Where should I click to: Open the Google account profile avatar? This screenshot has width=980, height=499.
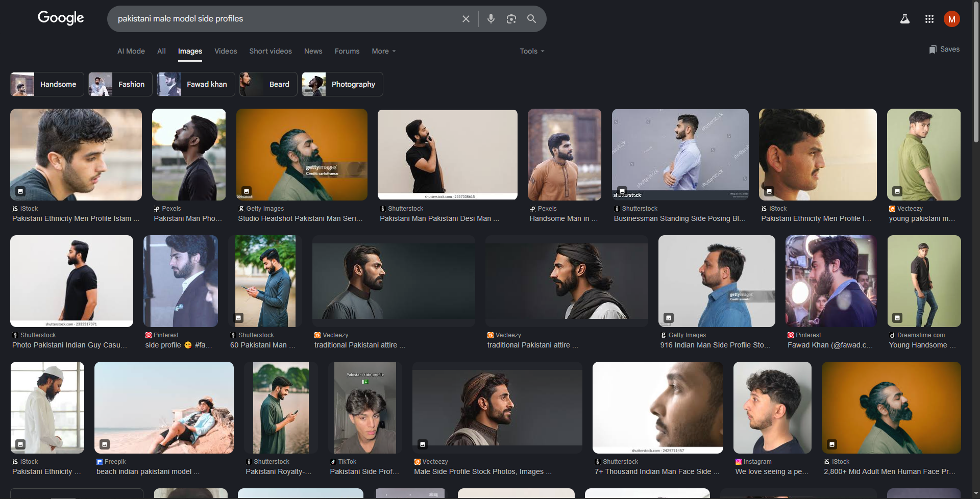951,19
